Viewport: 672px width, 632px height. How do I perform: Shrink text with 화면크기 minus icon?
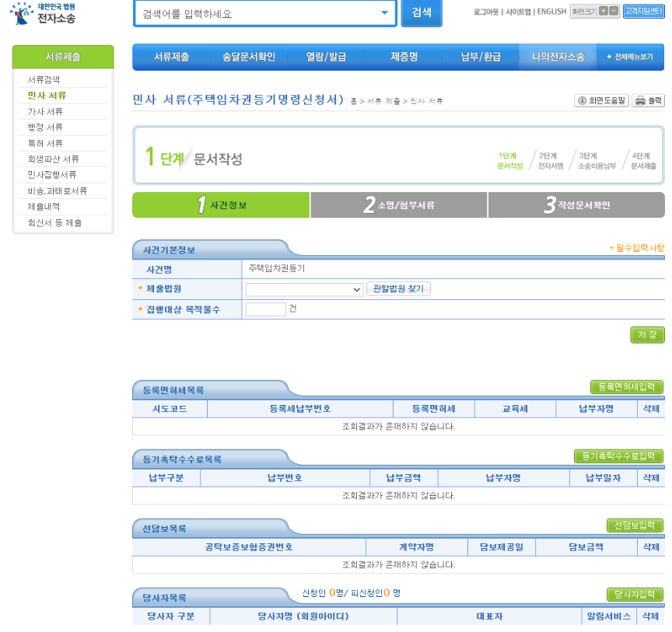click(614, 10)
